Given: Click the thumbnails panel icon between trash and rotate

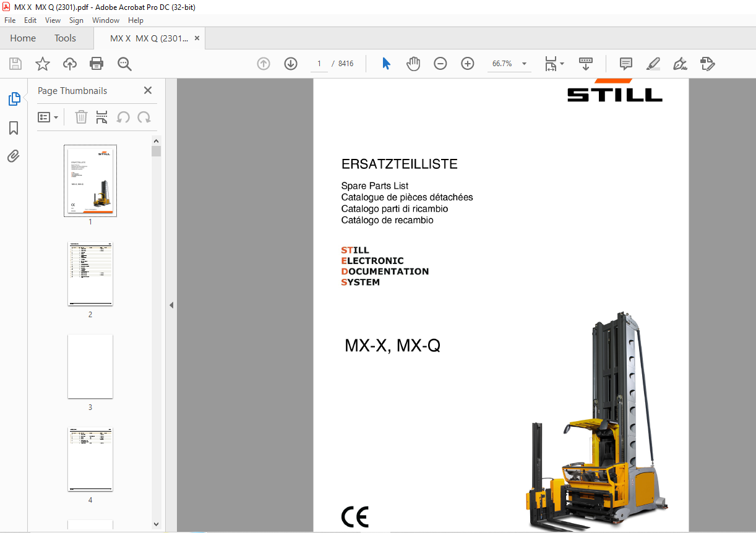Looking at the screenshot, I should tap(102, 117).
